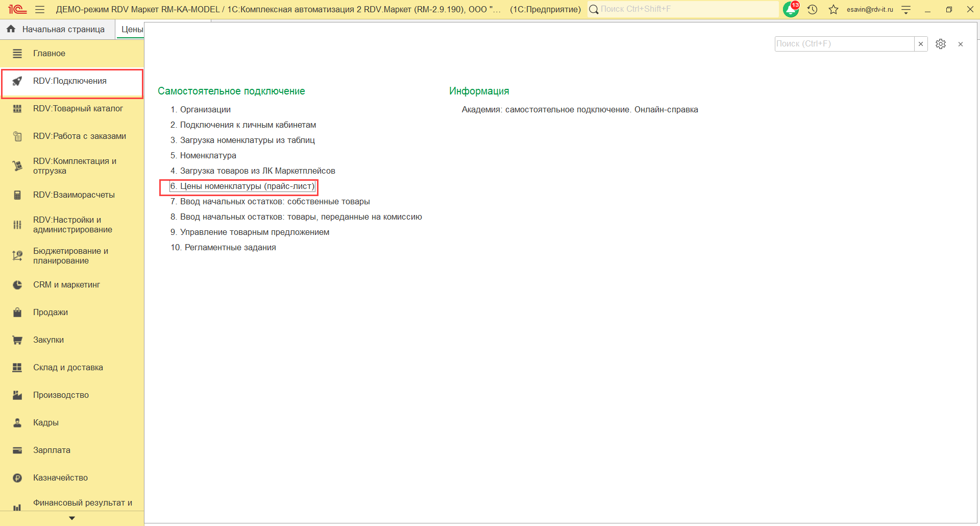Close the section panel with X

[961, 44]
